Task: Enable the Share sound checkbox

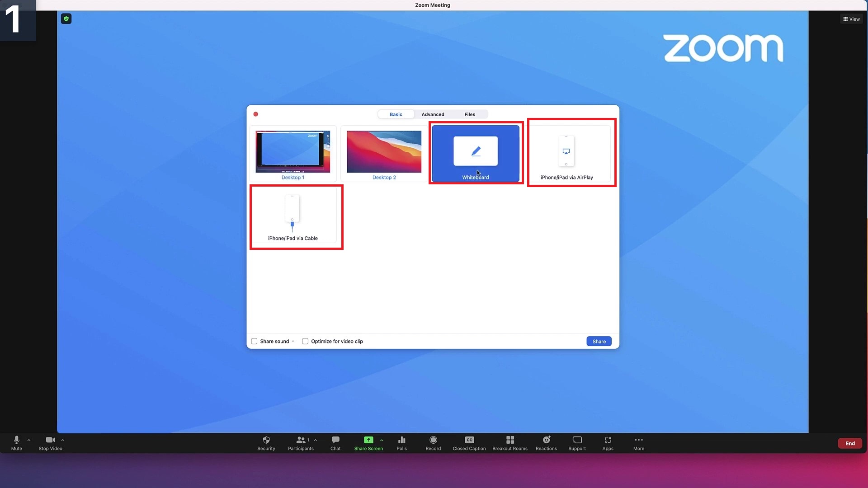Action: 254,341
